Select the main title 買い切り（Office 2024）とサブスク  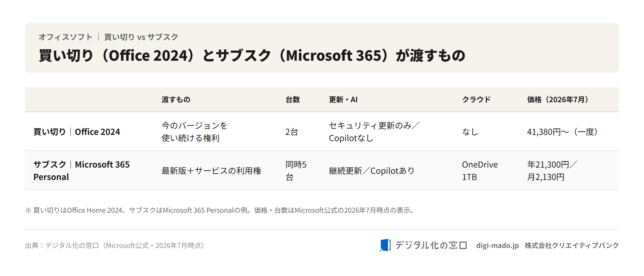252,56
